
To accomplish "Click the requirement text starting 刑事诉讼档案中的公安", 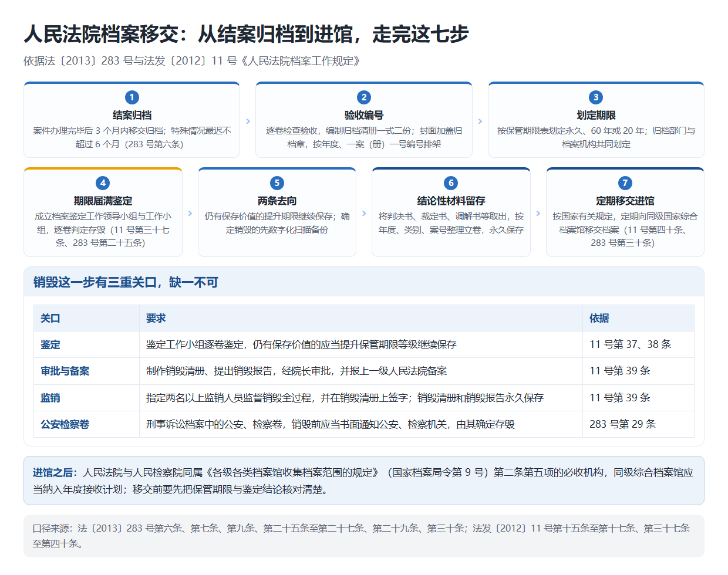I will click(x=331, y=424).
